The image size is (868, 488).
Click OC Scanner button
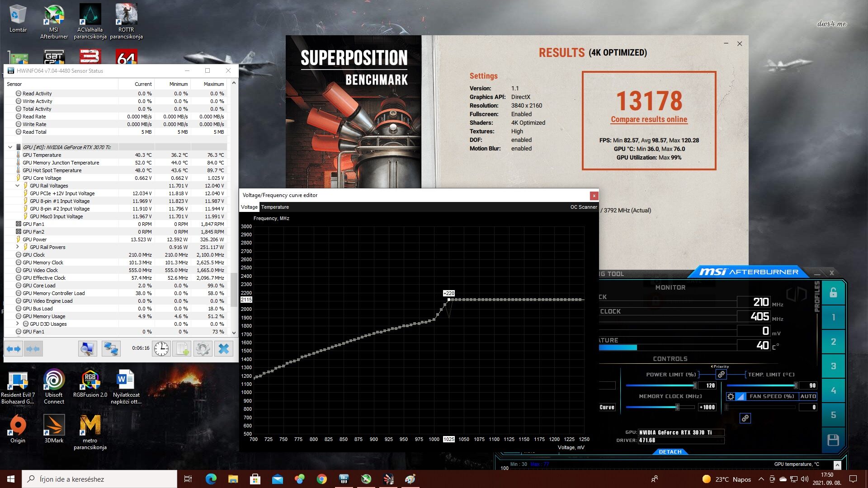pyautogui.click(x=583, y=207)
